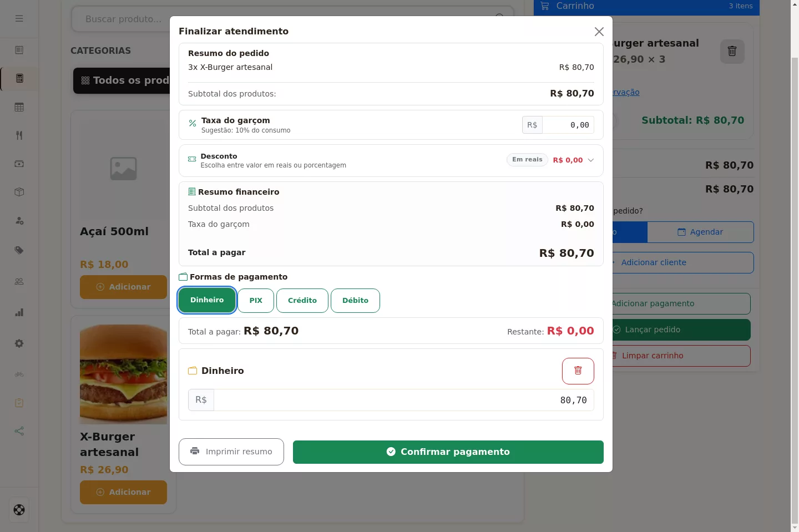Open the fork and knife sidebar icon
This screenshot has height=532, width=799.
(19, 135)
